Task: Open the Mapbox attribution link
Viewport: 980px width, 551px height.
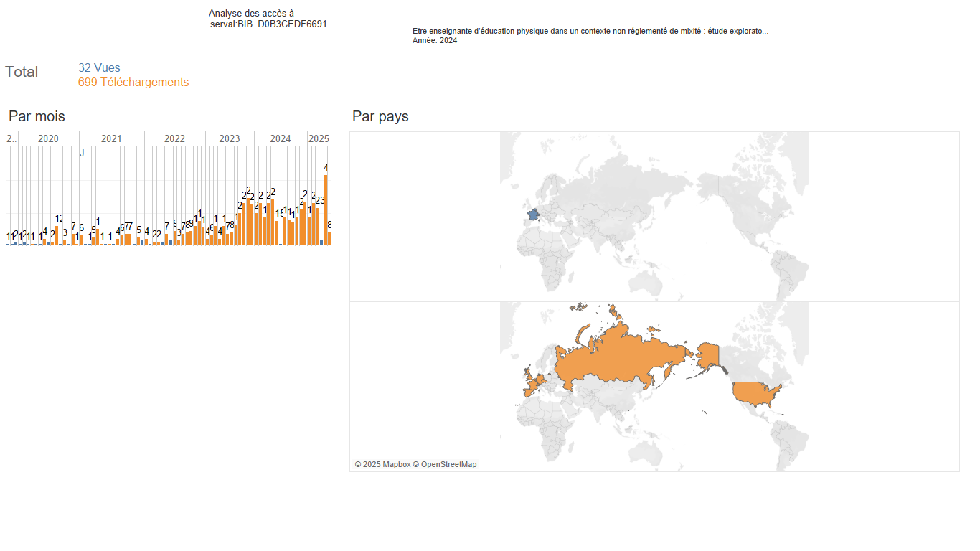Action: pos(382,464)
